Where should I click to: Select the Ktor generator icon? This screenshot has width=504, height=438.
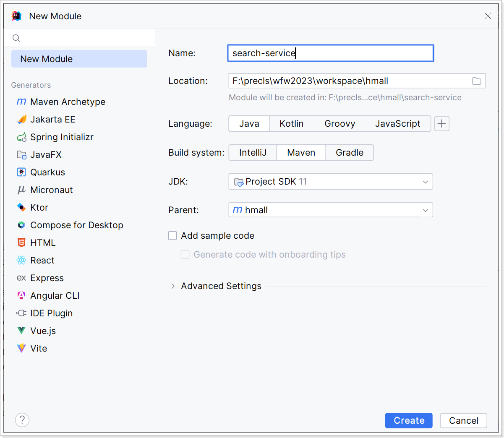[21, 208]
